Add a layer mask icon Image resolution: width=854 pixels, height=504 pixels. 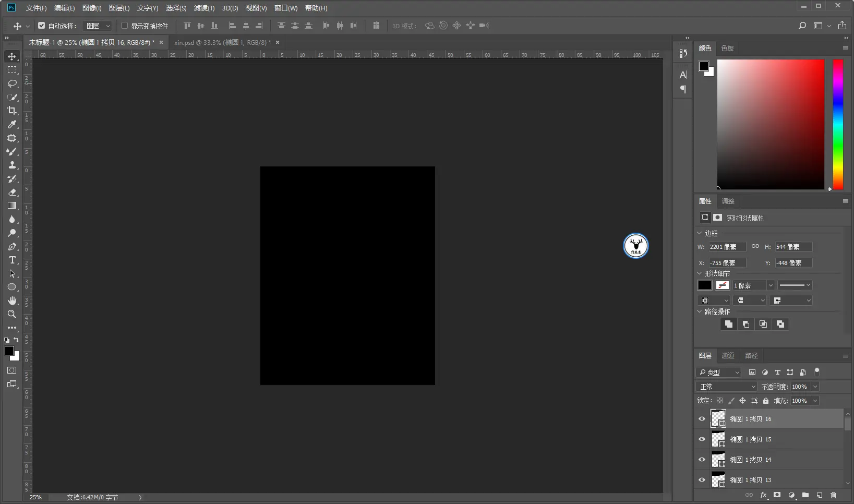[x=777, y=495]
